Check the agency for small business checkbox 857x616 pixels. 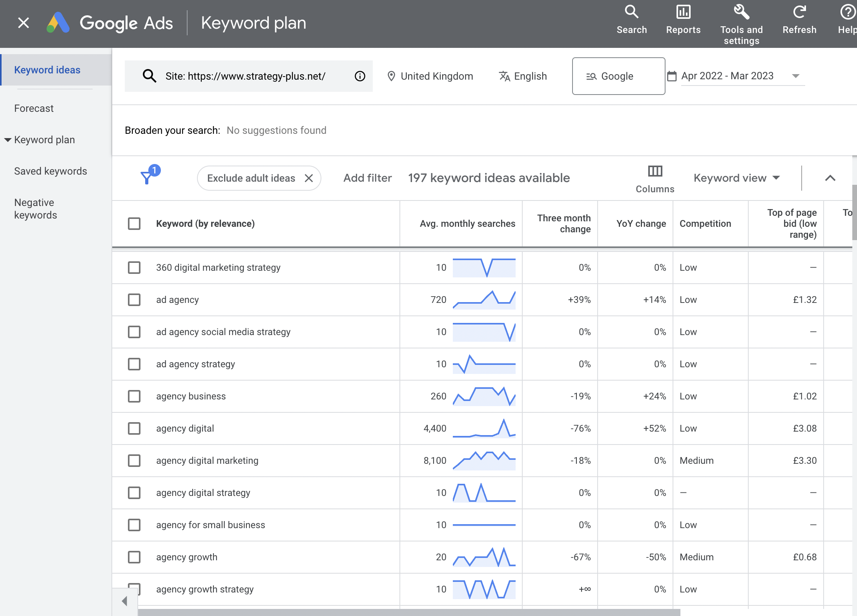tap(134, 525)
